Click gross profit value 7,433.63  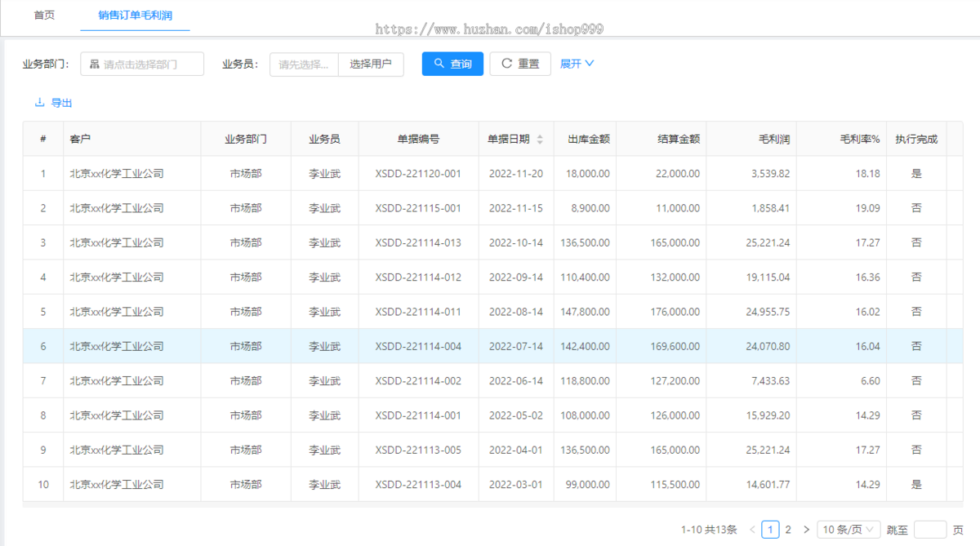point(771,381)
